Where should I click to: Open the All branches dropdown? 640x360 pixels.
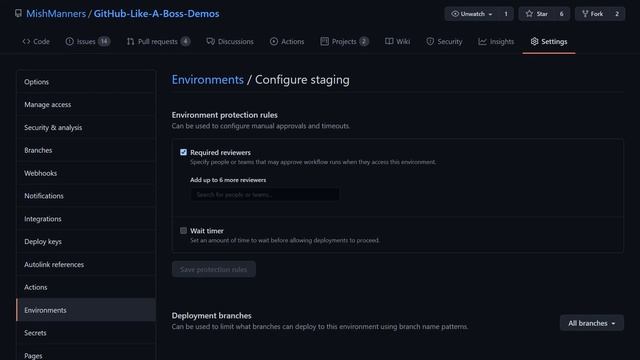point(591,323)
